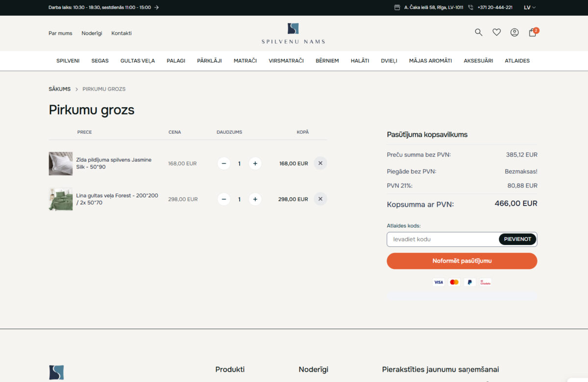
Task: Open the search icon
Action: [478, 32]
